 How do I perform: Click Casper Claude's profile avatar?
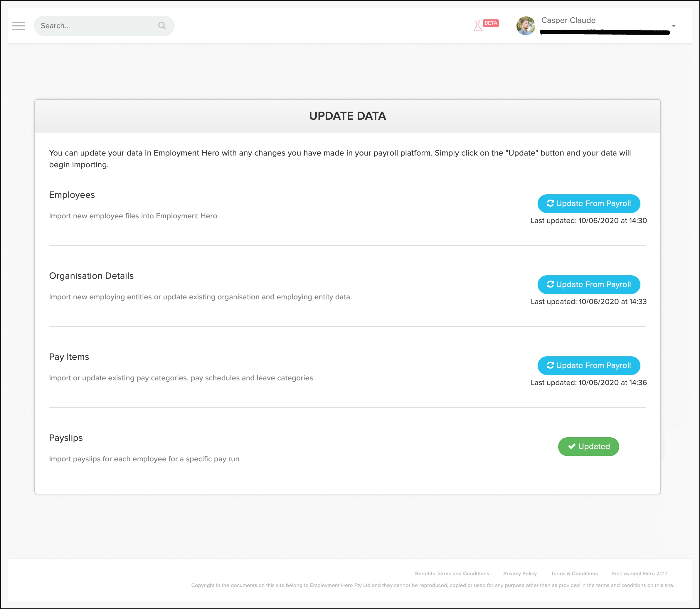point(525,26)
